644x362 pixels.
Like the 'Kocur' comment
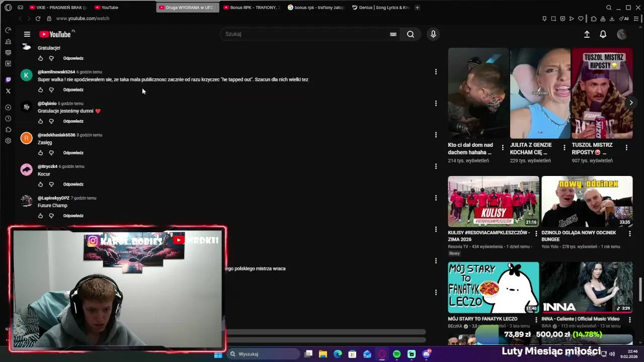pyautogui.click(x=41, y=185)
